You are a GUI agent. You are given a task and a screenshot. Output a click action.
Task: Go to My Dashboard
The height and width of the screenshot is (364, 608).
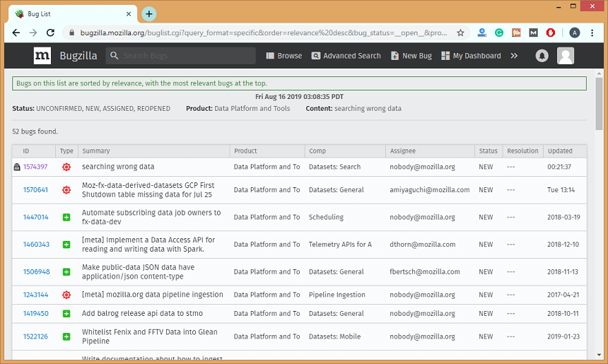point(471,56)
